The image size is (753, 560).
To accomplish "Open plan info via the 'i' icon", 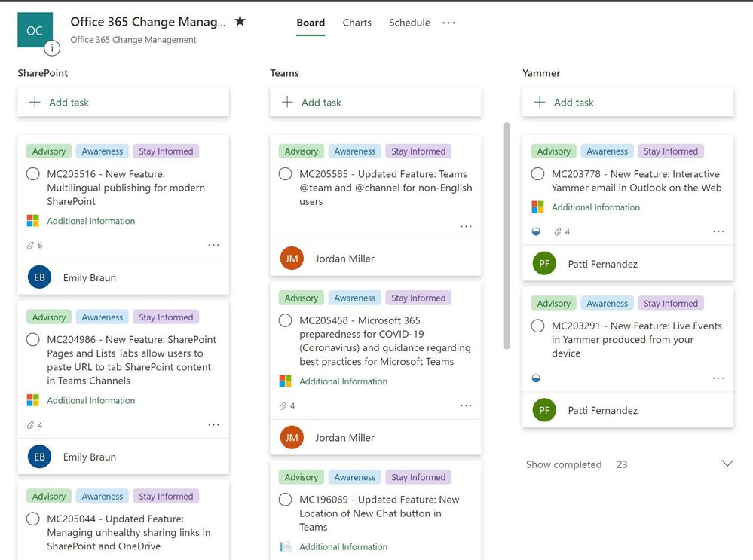I will click(x=52, y=48).
